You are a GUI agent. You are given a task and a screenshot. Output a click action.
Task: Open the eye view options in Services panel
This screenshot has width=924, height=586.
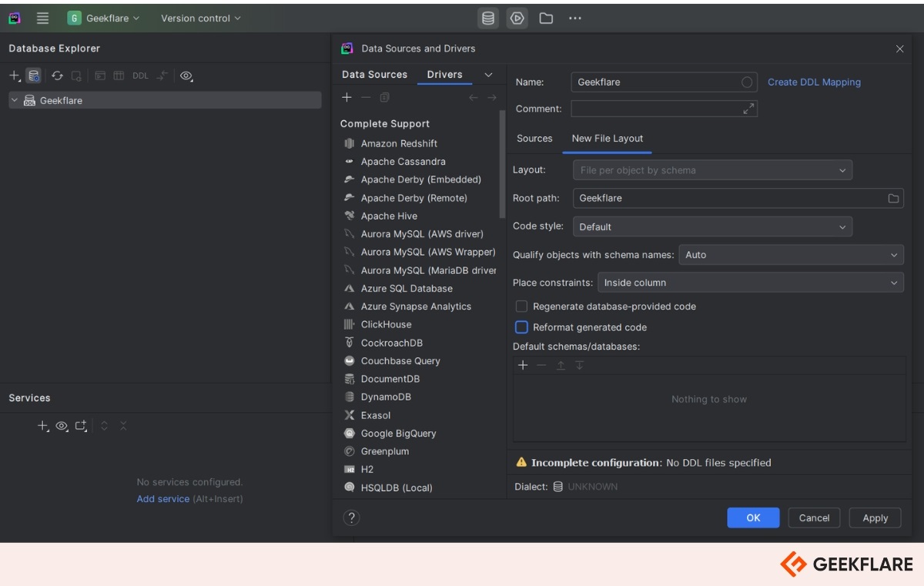click(x=62, y=425)
